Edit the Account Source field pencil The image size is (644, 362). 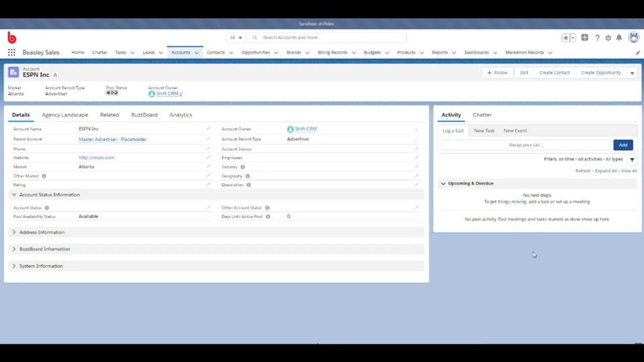[417, 149]
